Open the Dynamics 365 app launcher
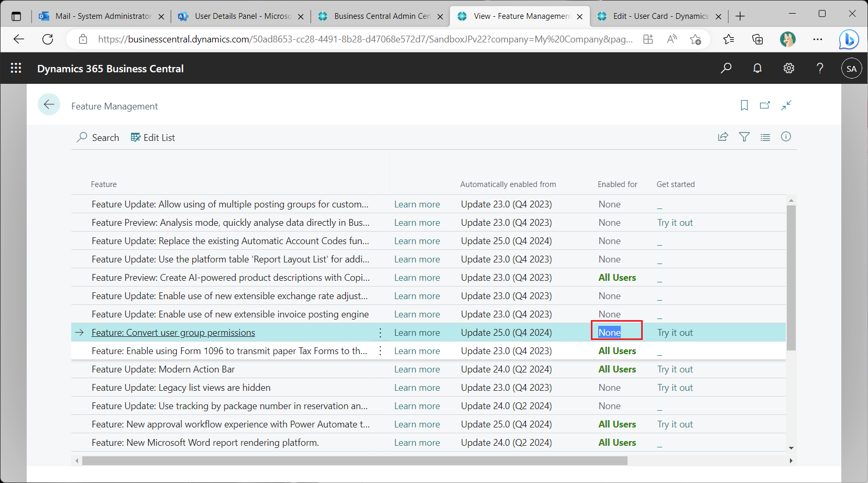The width and height of the screenshot is (868, 483). [16, 68]
